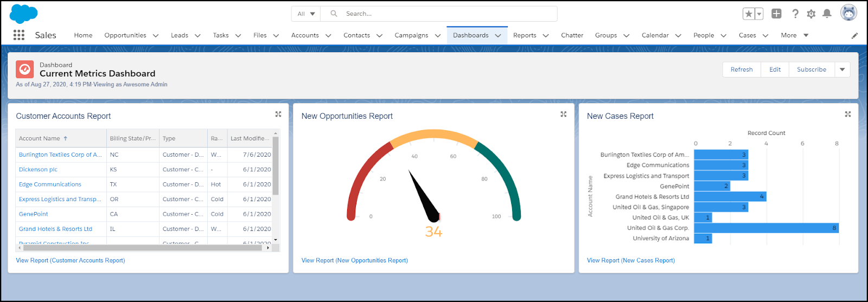Click the Favorites star icon

click(x=749, y=14)
